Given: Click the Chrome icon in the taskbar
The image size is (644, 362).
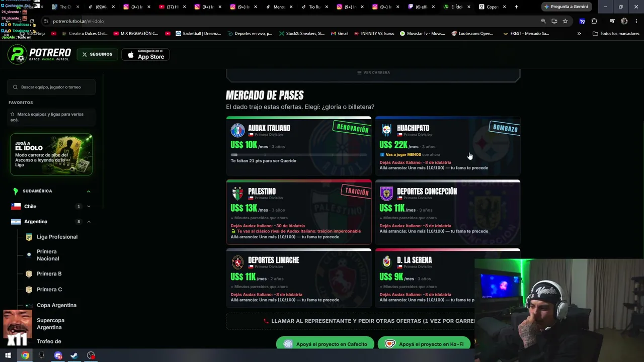Looking at the screenshot, I should [x=25, y=355].
